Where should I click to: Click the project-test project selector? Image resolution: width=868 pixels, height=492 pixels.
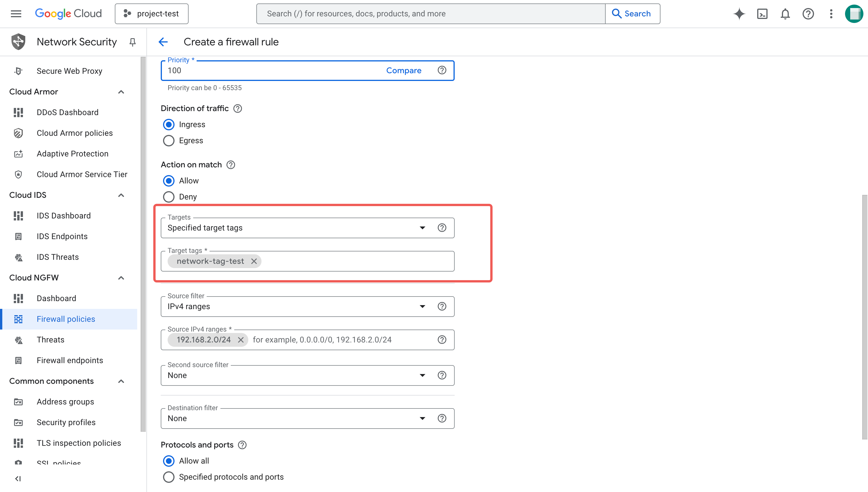pos(151,14)
